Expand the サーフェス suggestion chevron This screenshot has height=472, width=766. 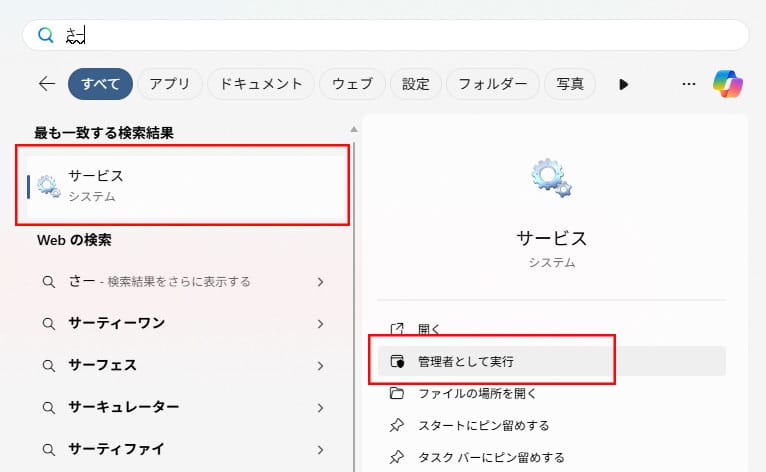coord(320,365)
